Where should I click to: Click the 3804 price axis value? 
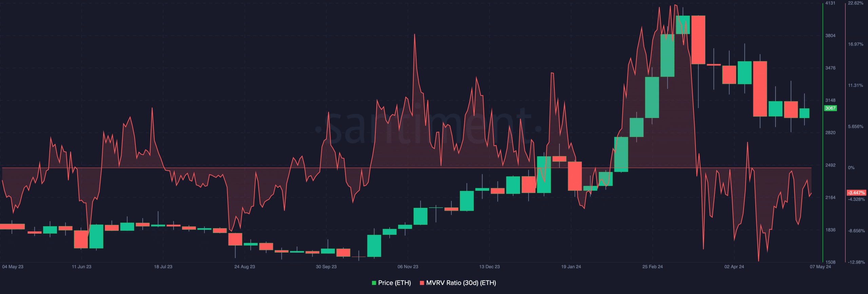click(x=830, y=36)
